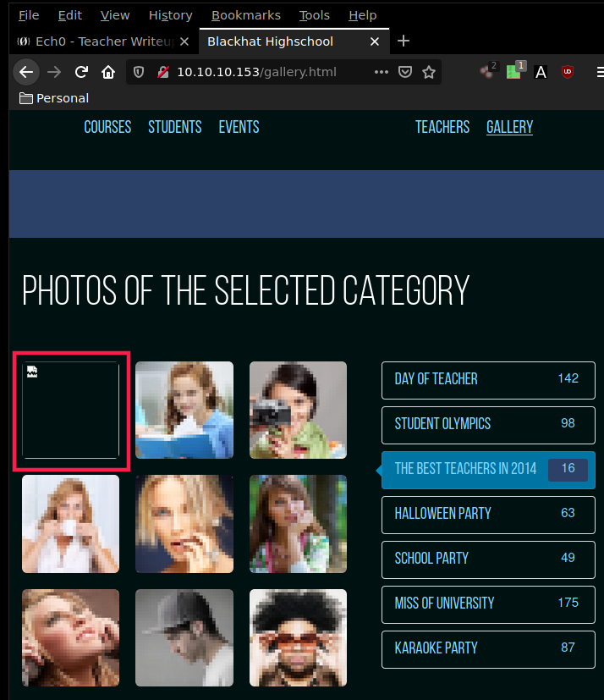The width and height of the screenshot is (604, 700).
Task: Select the School Party category
Action: [488, 559]
